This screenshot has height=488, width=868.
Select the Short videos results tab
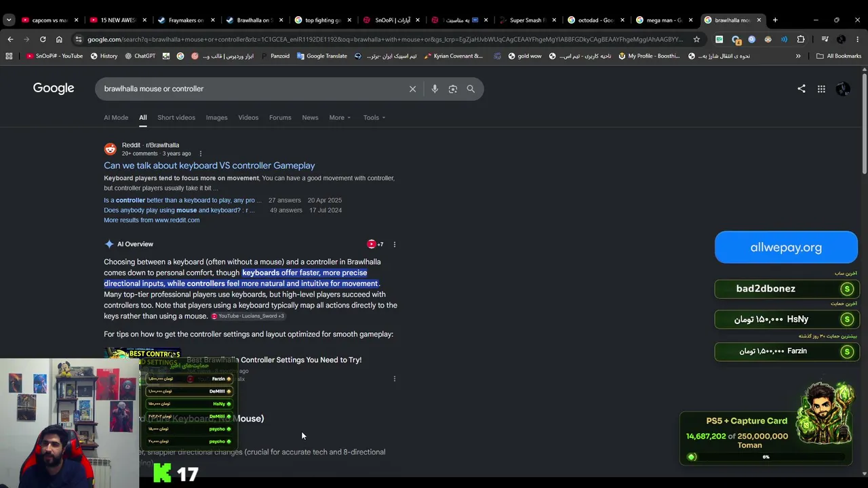click(176, 118)
